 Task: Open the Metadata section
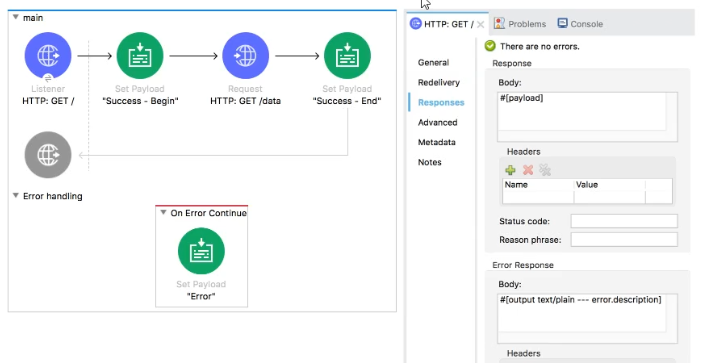point(437,142)
